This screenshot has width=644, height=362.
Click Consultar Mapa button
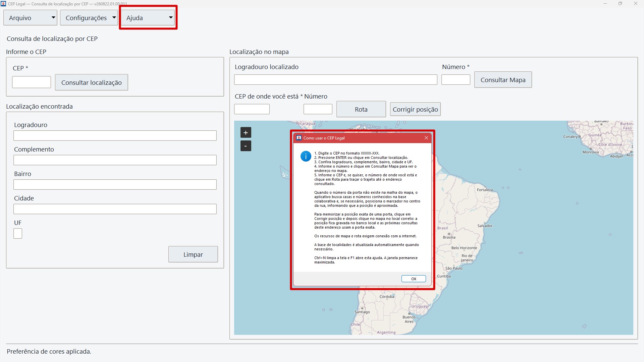503,80
